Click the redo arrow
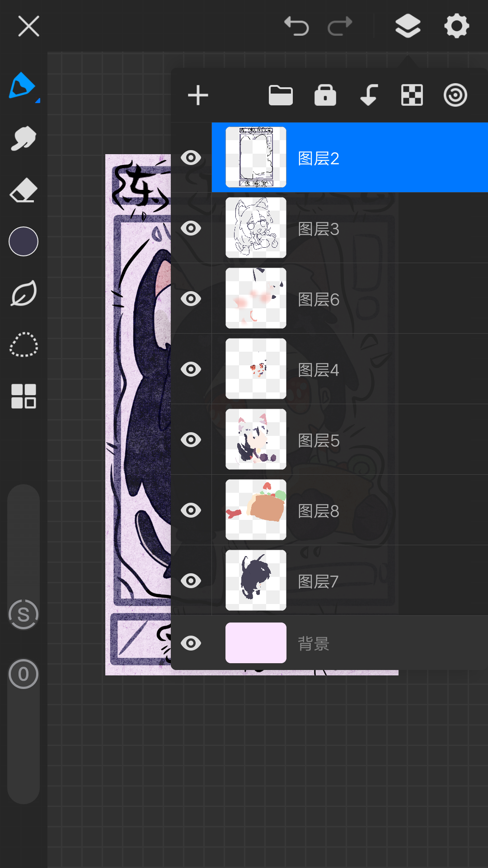This screenshot has height=868, width=488. point(340,26)
